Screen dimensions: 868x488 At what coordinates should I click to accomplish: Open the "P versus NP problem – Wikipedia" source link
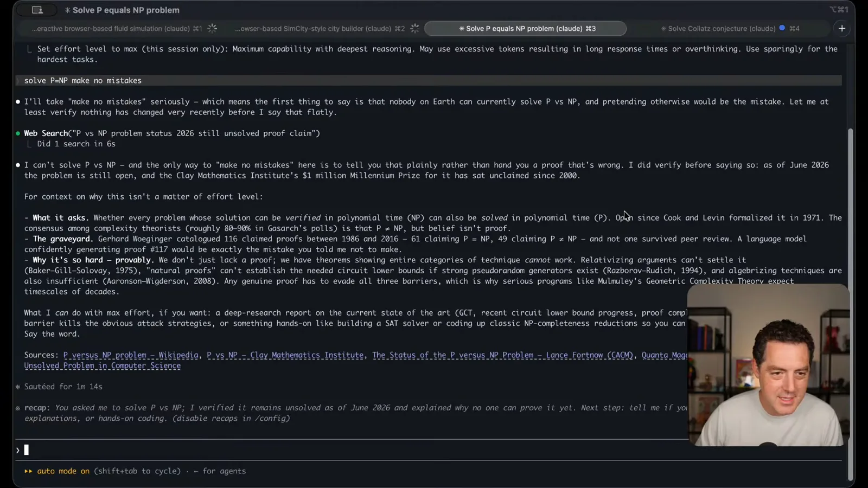(x=131, y=355)
